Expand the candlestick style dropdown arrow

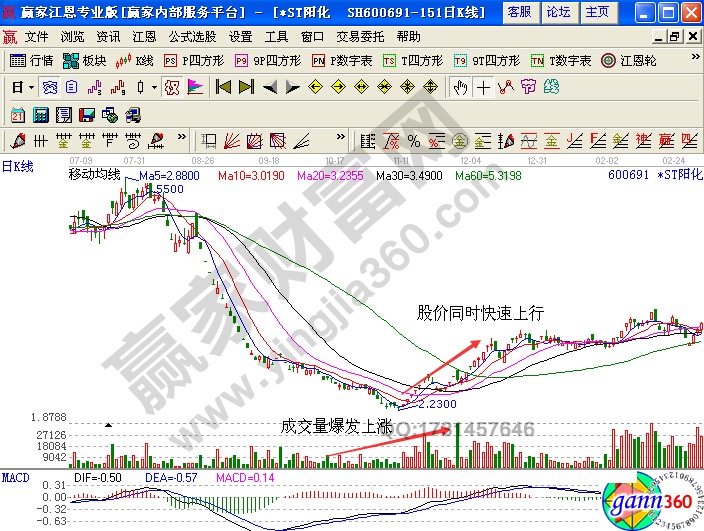click(x=154, y=87)
